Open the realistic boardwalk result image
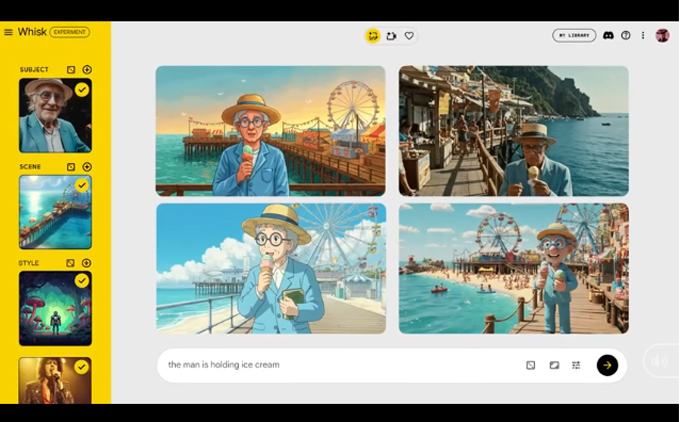 point(513,131)
